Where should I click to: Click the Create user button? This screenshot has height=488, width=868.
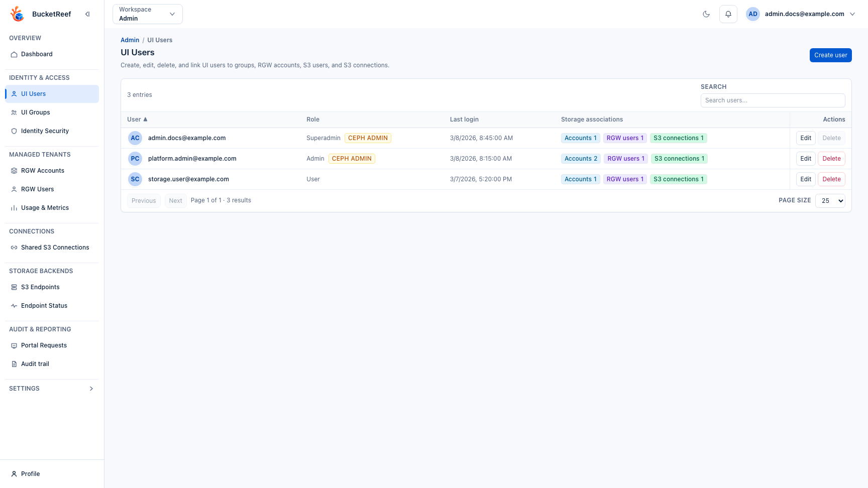tap(830, 55)
